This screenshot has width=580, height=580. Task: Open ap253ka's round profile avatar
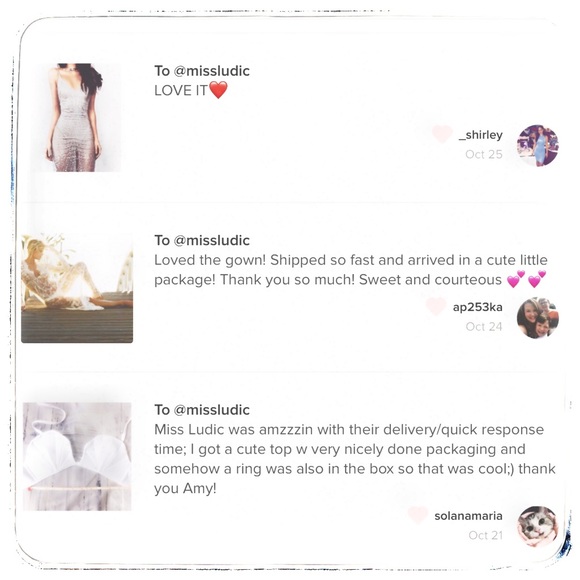coord(537,318)
